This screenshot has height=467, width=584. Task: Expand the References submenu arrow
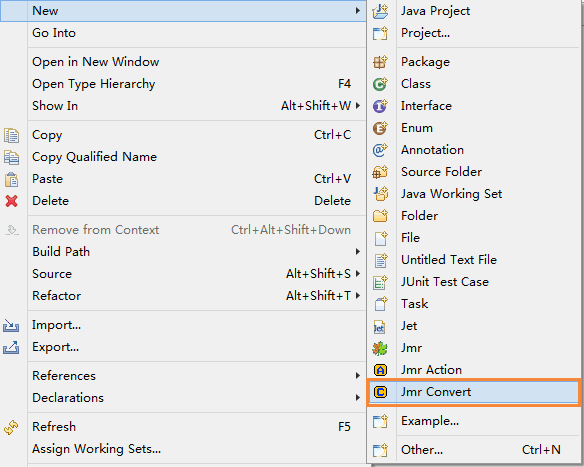click(358, 376)
